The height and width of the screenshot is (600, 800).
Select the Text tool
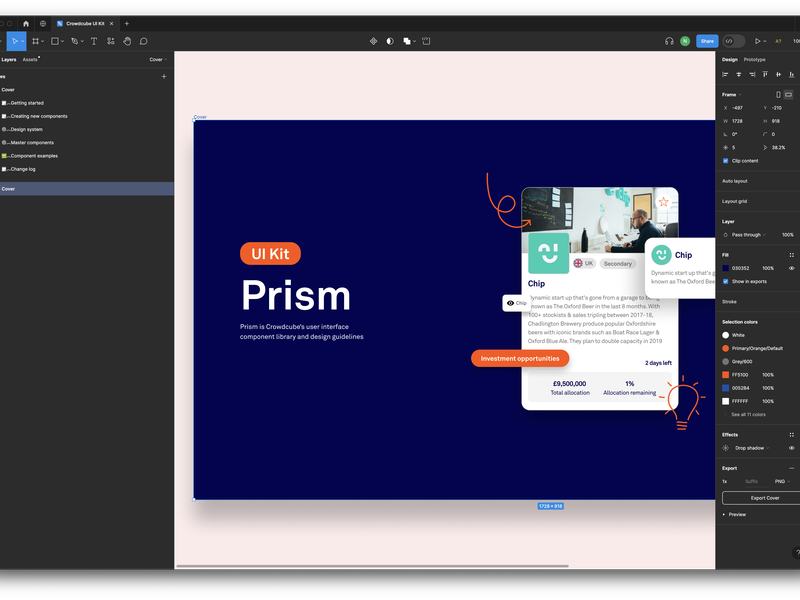tap(94, 41)
